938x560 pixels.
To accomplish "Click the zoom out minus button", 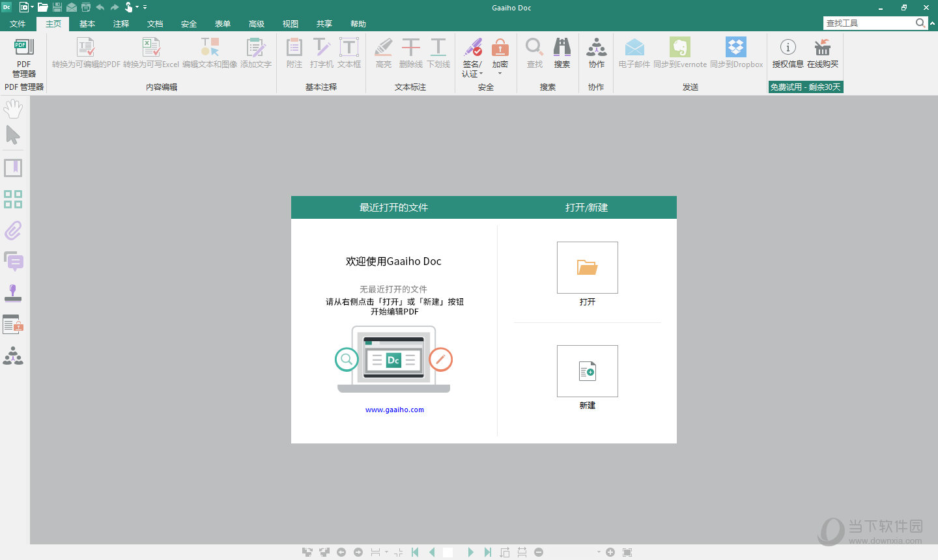I will tap(539, 552).
